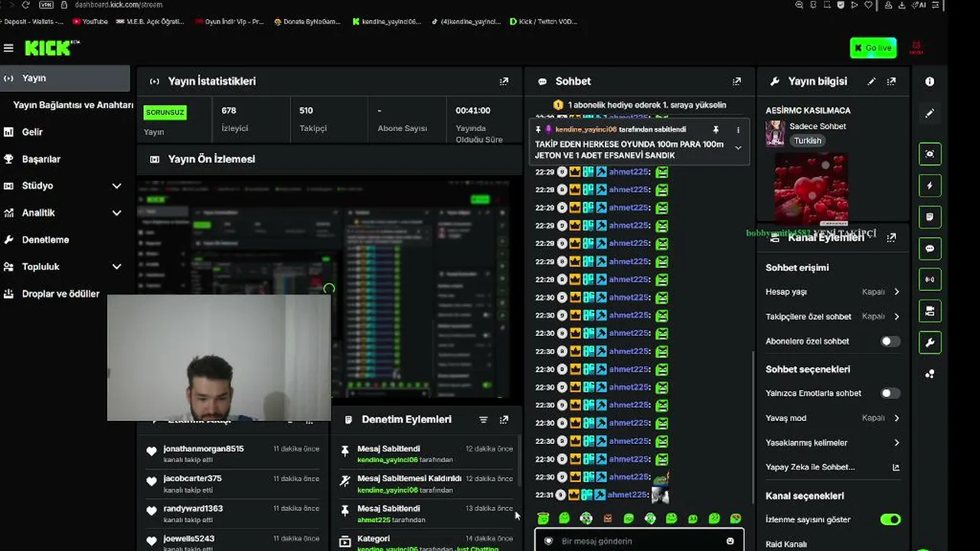Click the pencil edit icon in the right sidebar
Screen dimensions: 980x551
pyautogui.click(x=929, y=113)
